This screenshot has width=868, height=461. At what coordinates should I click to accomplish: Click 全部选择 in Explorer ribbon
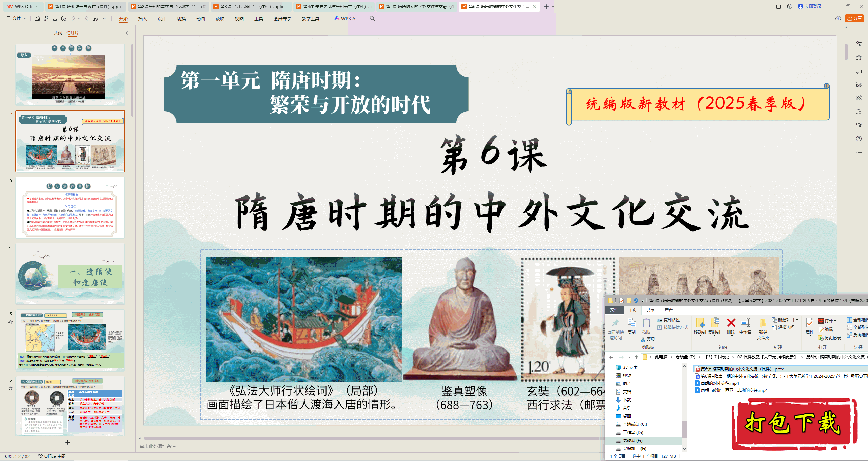[x=857, y=320]
